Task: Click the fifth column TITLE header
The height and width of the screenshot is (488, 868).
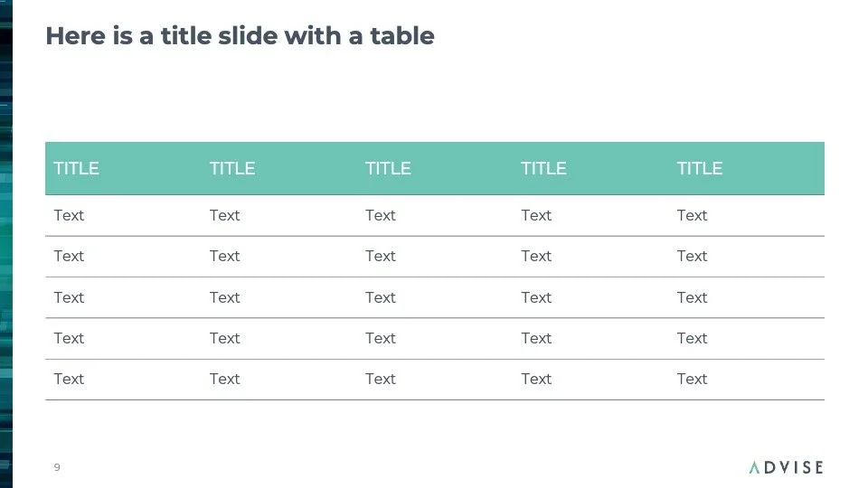Action: coord(700,168)
